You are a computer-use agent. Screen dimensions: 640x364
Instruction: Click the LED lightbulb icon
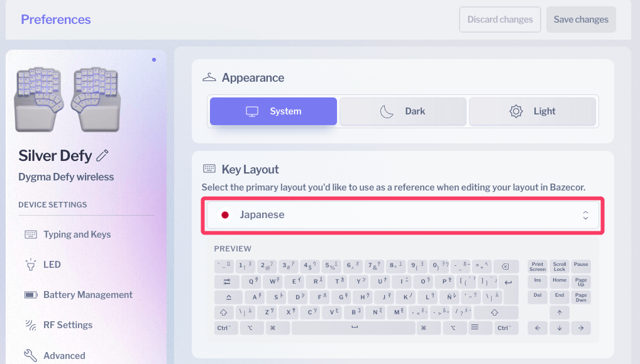pos(31,265)
